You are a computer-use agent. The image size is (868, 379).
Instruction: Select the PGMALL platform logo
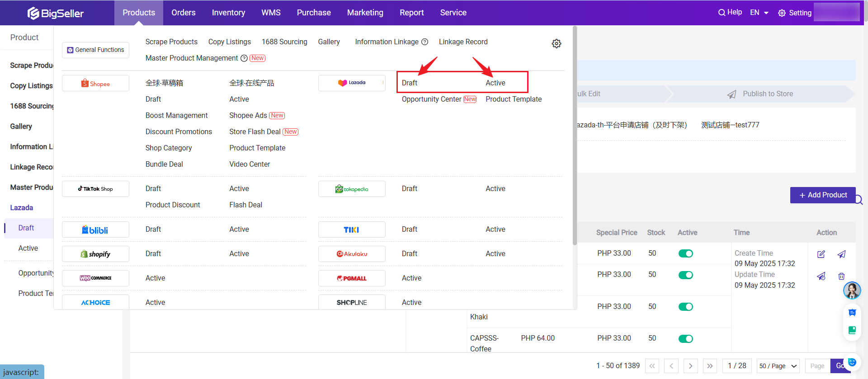tap(352, 278)
